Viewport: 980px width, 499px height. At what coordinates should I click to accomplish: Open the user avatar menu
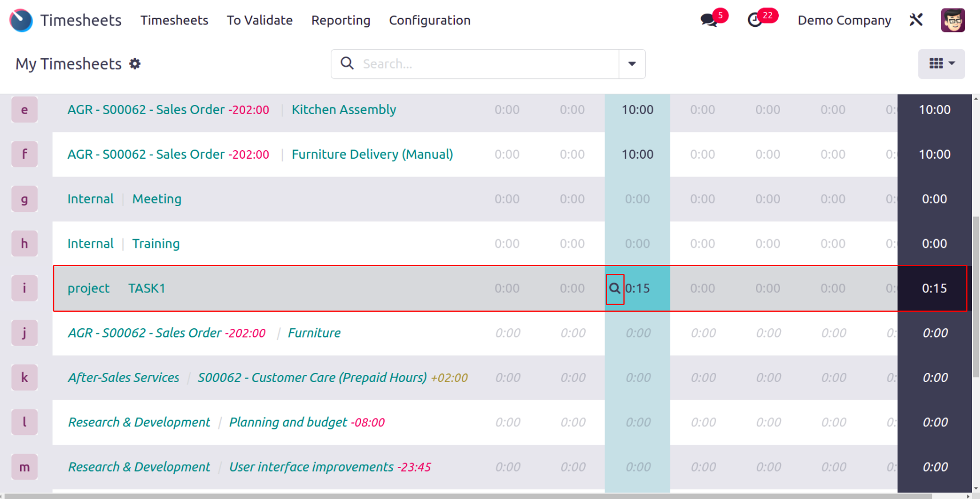pos(953,20)
